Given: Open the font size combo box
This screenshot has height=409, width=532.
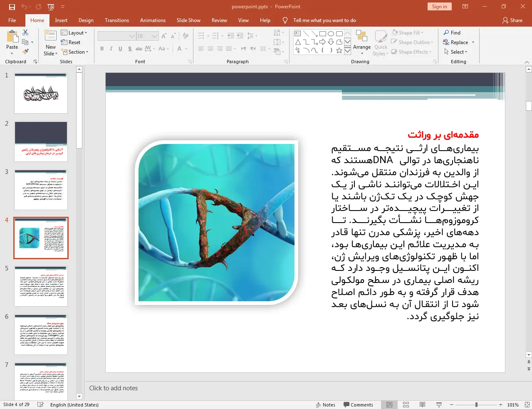Looking at the screenshot, I should click(147, 36).
